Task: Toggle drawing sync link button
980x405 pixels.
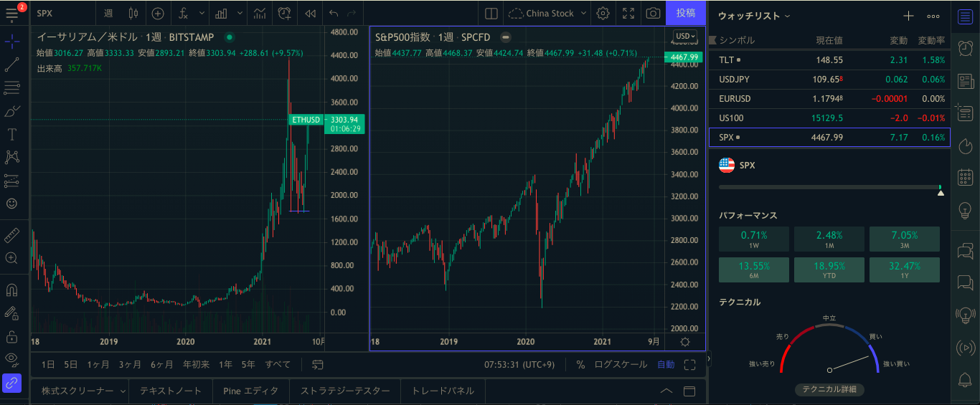Action: [12, 383]
